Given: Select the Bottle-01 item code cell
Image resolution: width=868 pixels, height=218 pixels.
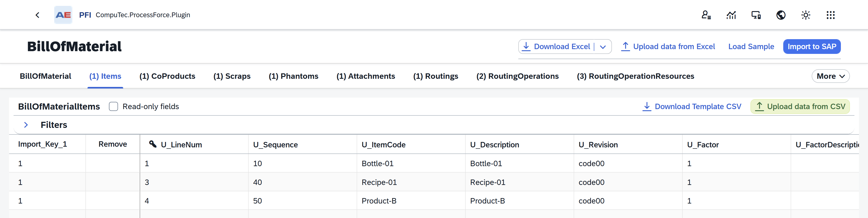Looking at the screenshot, I should coord(411,163).
